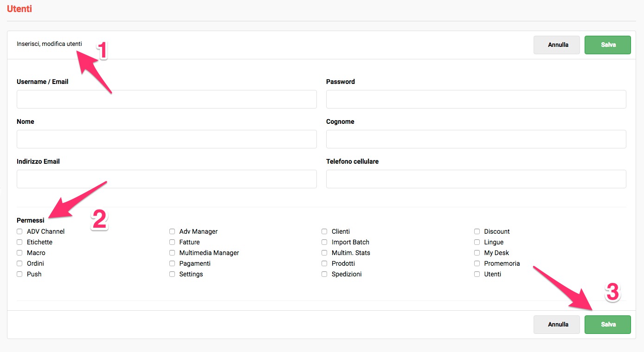Tick the Ordini checkbox
The height and width of the screenshot is (352, 644).
point(19,263)
